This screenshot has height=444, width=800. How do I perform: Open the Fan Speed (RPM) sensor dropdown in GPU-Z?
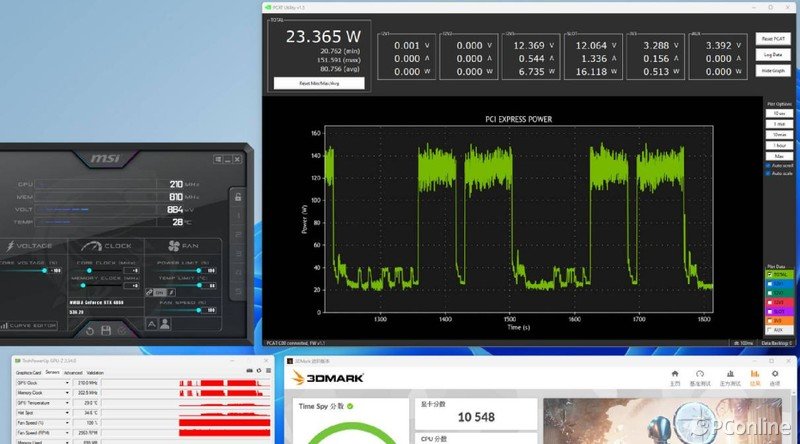click(x=67, y=433)
